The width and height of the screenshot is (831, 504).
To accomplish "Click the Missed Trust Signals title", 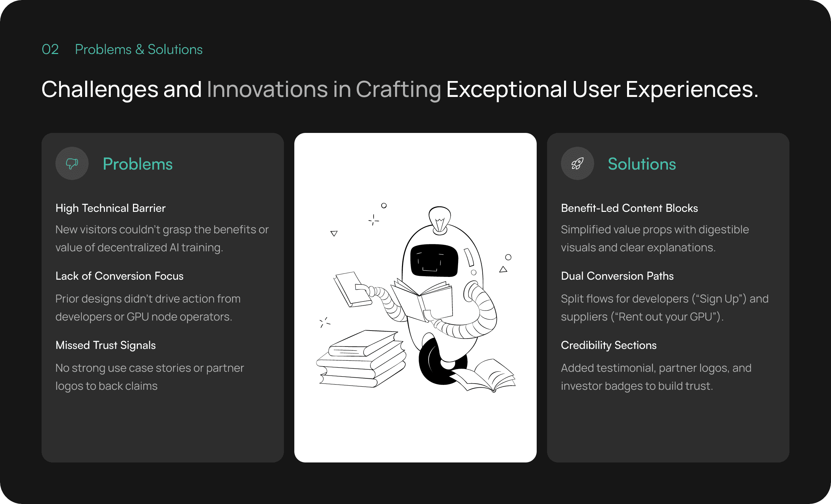I will (x=106, y=345).
